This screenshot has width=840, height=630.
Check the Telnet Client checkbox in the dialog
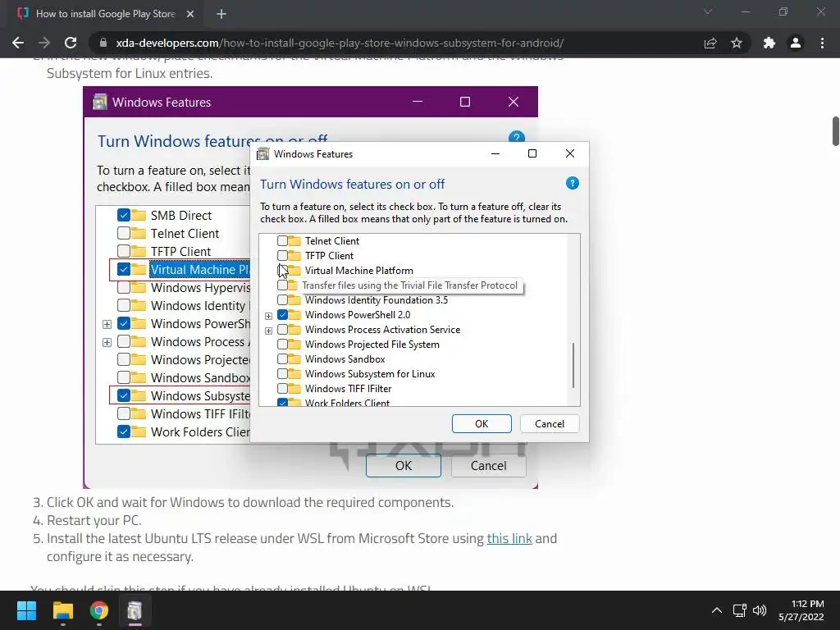coord(282,241)
